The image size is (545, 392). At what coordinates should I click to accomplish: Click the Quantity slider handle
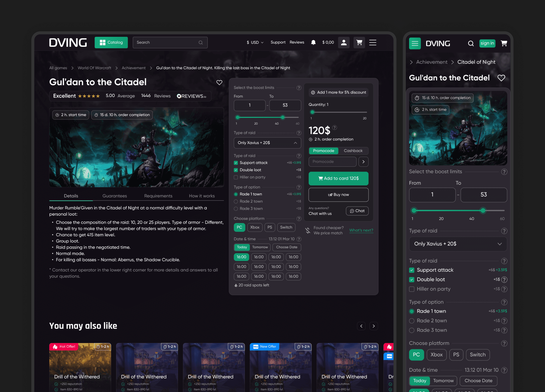[x=312, y=112]
